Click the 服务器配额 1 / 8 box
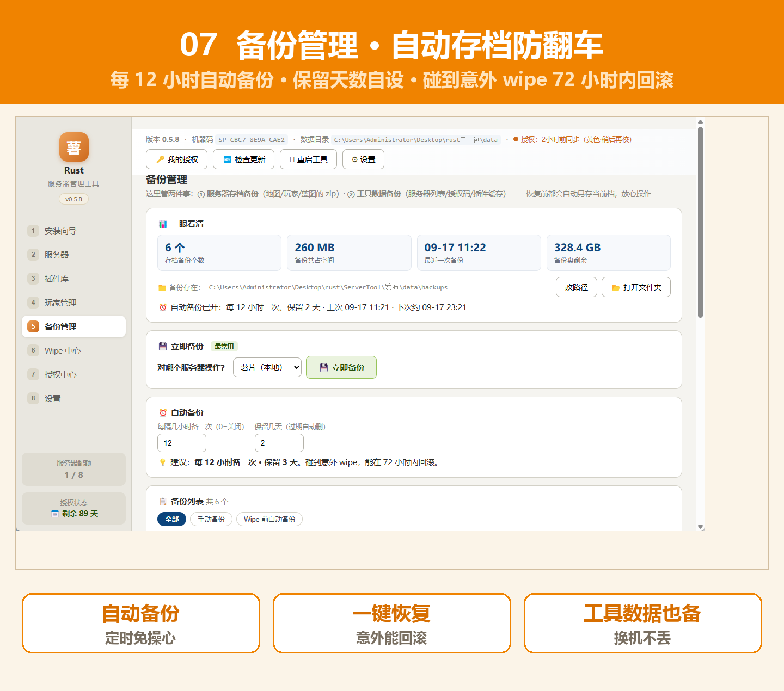 point(73,469)
